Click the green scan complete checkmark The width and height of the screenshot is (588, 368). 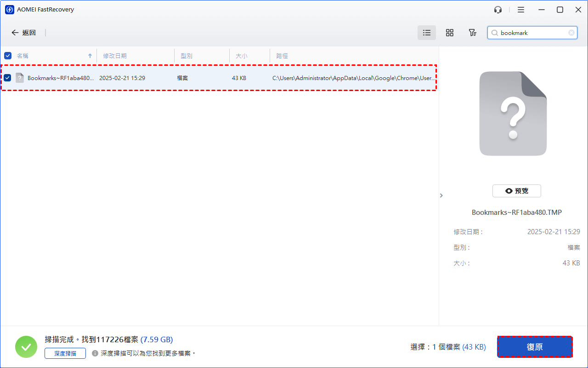[x=26, y=347]
